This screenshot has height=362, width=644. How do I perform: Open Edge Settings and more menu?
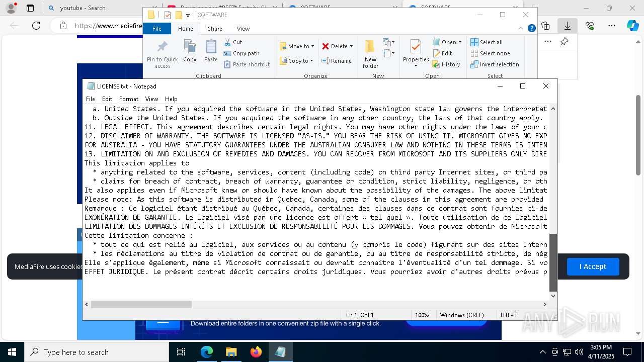tap(612, 26)
